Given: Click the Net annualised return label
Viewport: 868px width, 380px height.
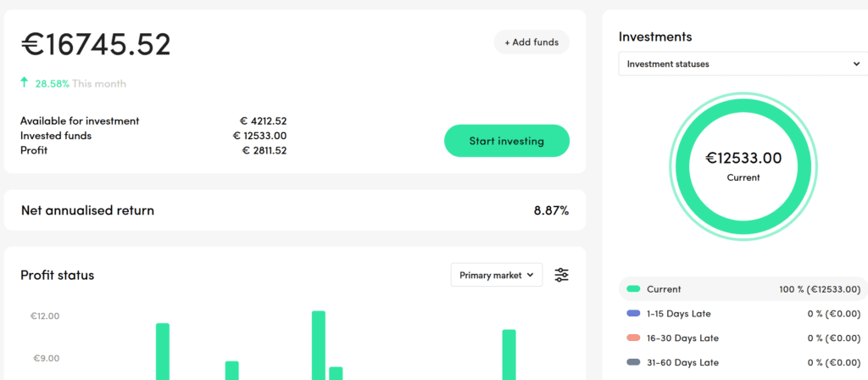Looking at the screenshot, I should pyautogui.click(x=87, y=210).
